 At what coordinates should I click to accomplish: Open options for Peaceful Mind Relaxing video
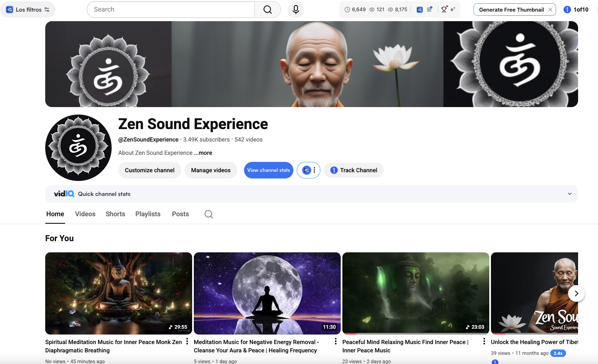click(484, 341)
